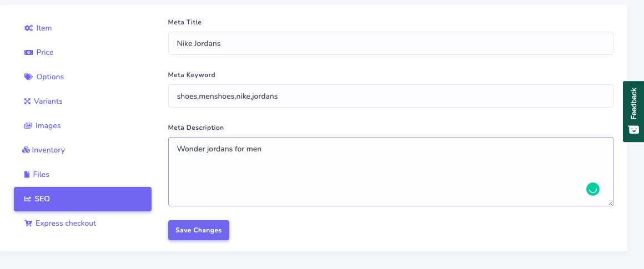Open the Price tab
644x269 pixels.
pyautogui.click(x=45, y=53)
